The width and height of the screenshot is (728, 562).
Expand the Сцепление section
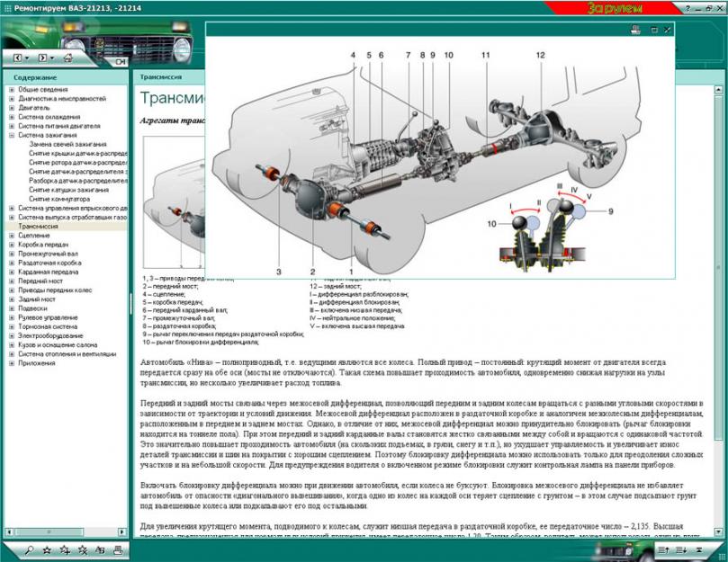[x=12, y=236]
